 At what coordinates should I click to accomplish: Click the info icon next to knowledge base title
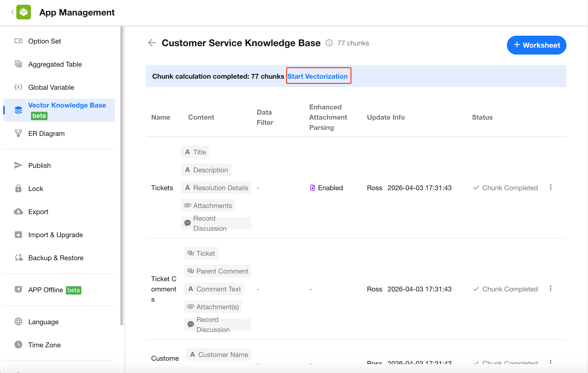tap(329, 43)
